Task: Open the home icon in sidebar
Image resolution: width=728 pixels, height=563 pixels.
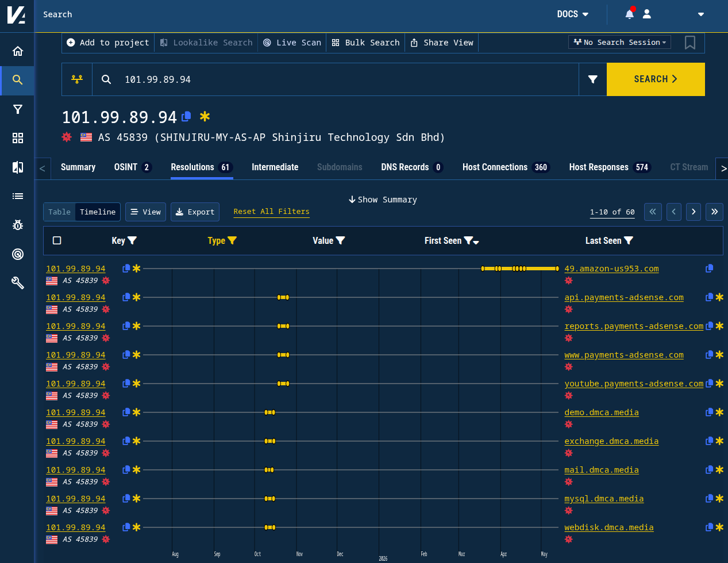Action: click(x=18, y=51)
